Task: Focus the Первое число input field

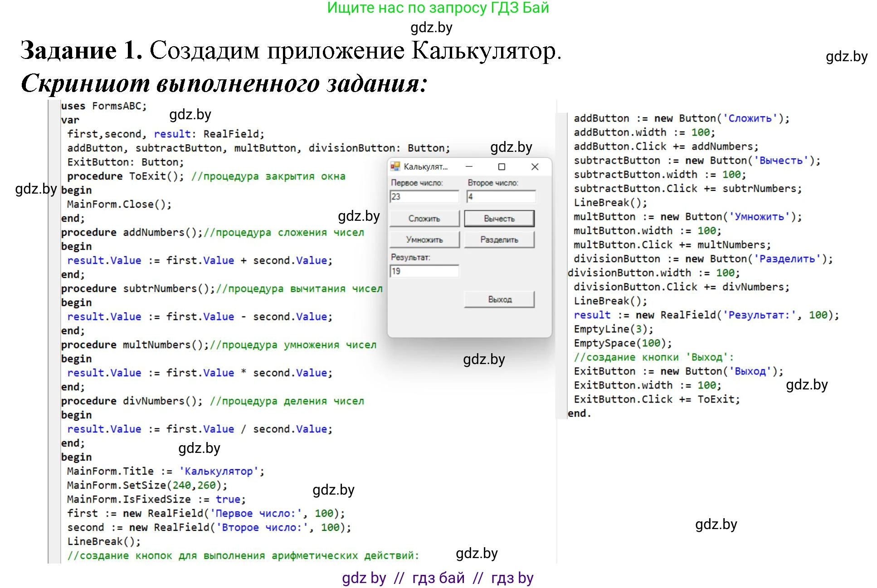Action: pyautogui.click(x=424, y=197)
